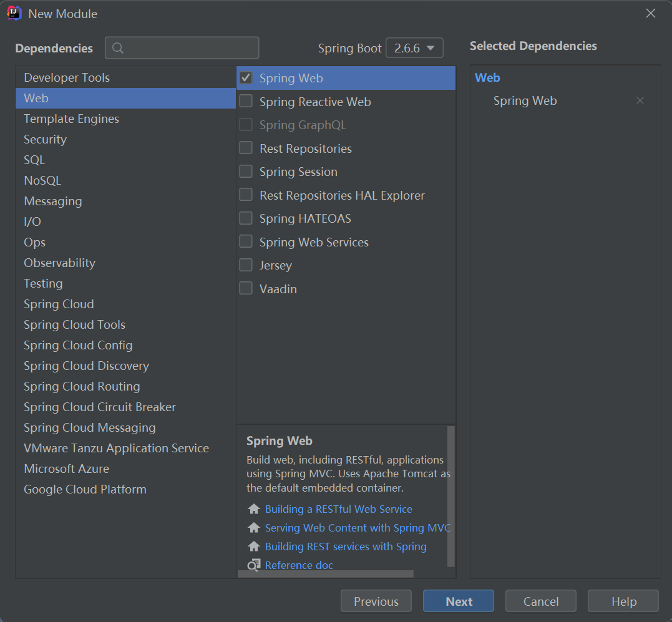Screen dimensions: 672x622
Task: Click the search magnifier icon in Dependencies field
Action: point(118,48)
